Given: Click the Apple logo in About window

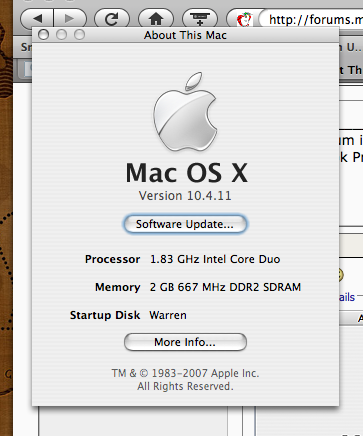Looking at the screenshot, I should point(185,111).
